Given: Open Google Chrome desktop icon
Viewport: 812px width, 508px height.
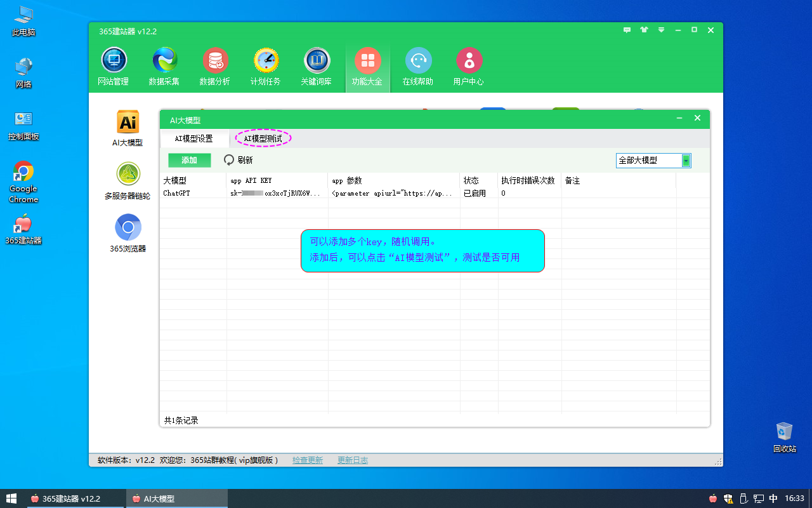Looking at the screenshot, I should [x=23, y=182].
